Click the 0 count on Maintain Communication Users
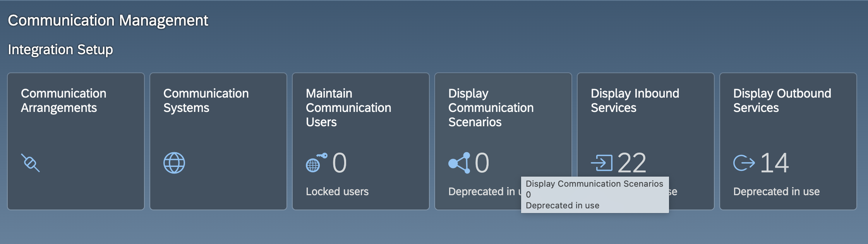 340,163
